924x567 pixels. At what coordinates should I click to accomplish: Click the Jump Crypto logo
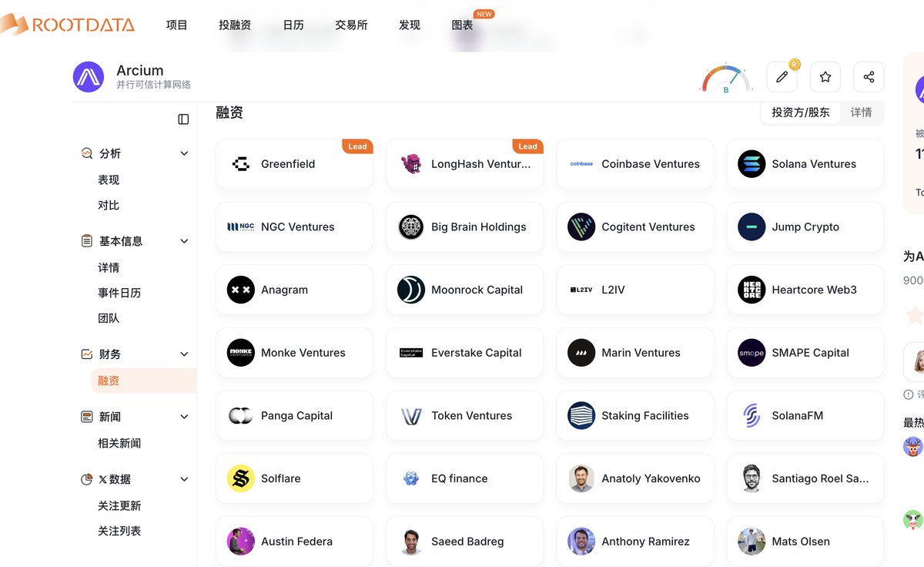(752, 227)
